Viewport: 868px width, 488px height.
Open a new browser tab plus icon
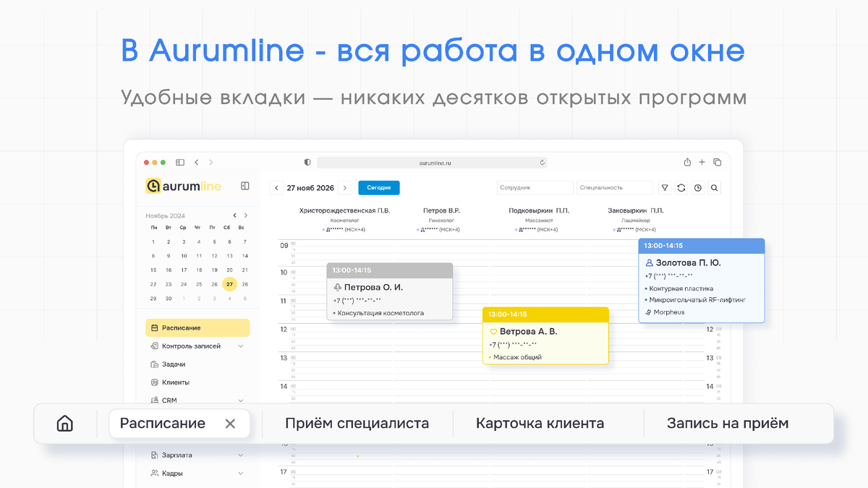tap(702, 163)
